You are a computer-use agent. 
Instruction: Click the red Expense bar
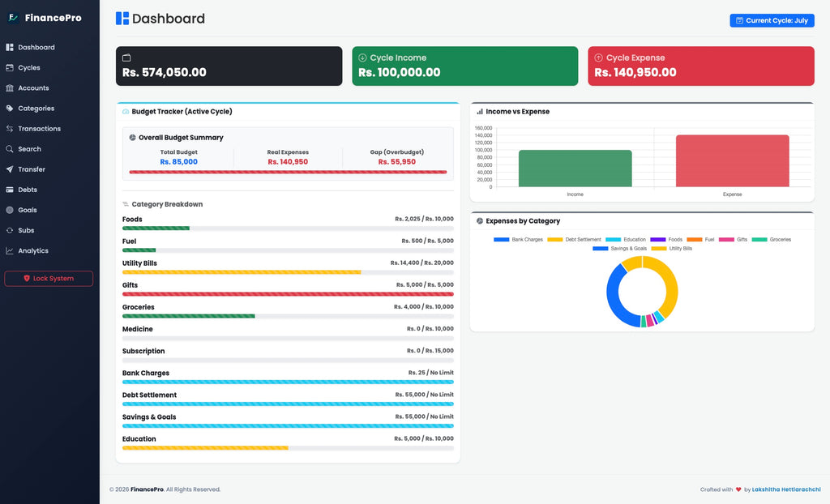click(x=732, y=161)
